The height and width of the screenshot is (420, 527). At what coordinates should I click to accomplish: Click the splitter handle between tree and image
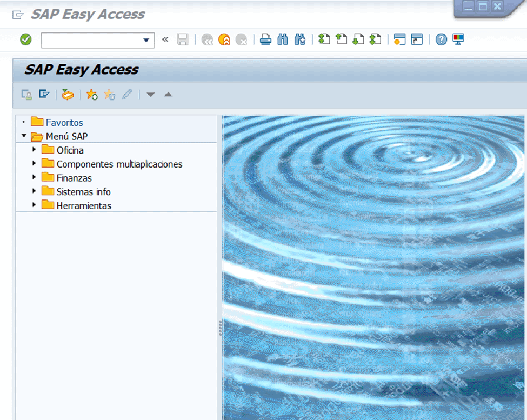point(220,327)
